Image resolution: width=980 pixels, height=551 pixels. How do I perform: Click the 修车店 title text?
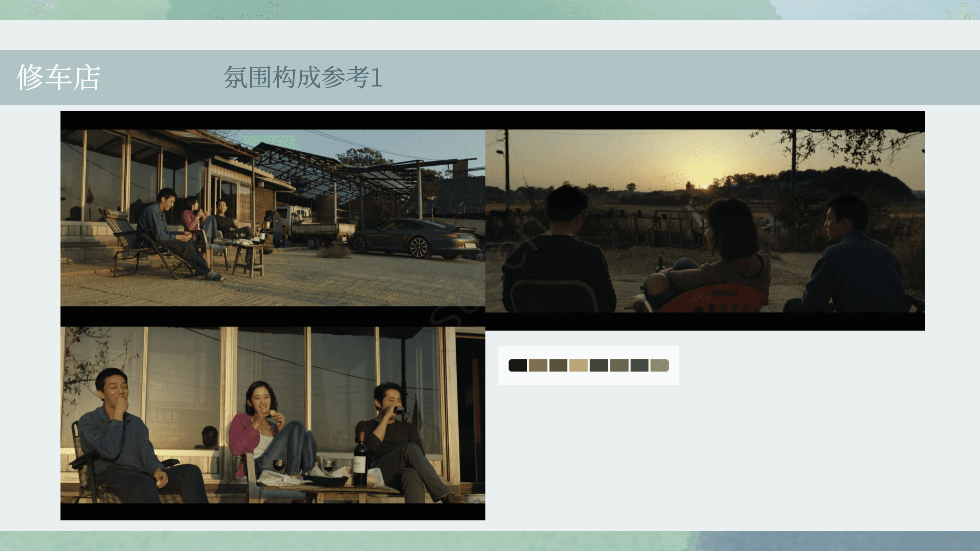pos(58,78)
